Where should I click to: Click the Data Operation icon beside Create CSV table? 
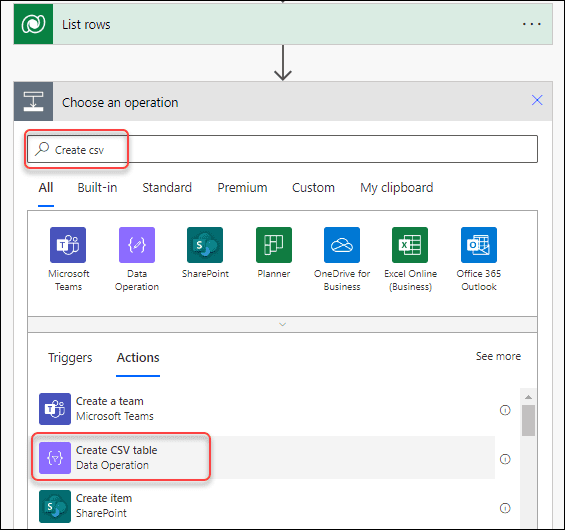click(x=55, y=458)
